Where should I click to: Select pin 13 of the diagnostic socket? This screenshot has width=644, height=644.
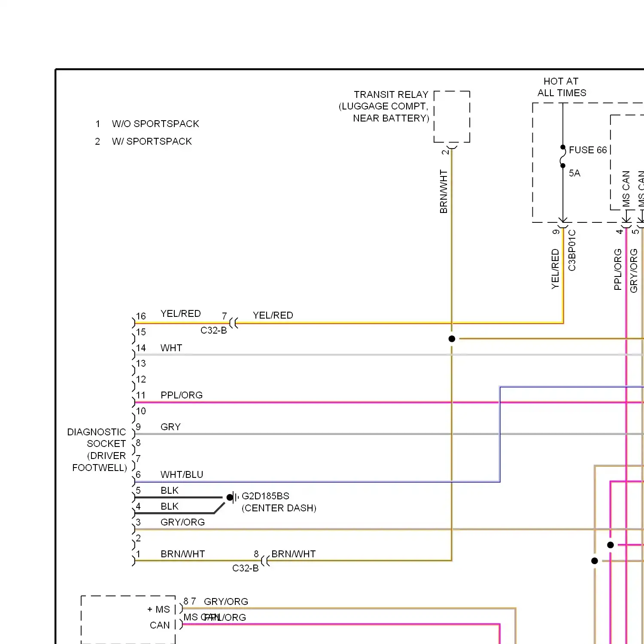[141, 363]
